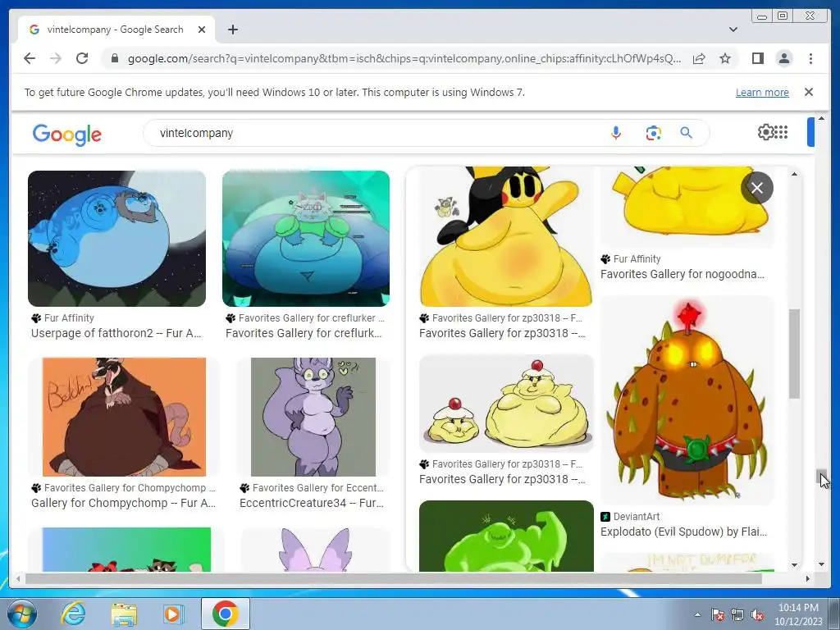Open Userpage of fatthoron2 result link
The image size is (840, 630).
116,333
